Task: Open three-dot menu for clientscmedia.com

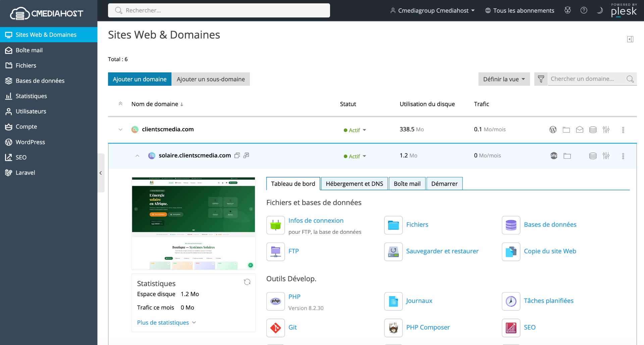Action: (x=623, y=130)
